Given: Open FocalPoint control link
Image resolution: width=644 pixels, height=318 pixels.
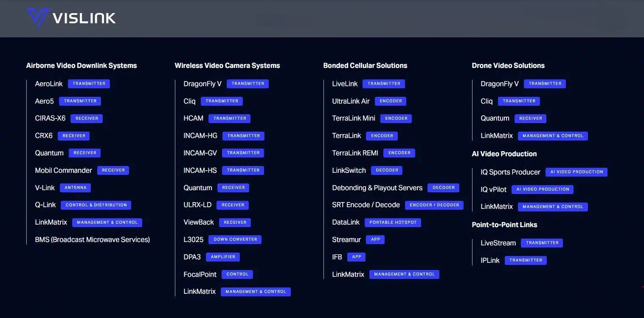Looking at the screenshot, I should (x=200, y=275).
